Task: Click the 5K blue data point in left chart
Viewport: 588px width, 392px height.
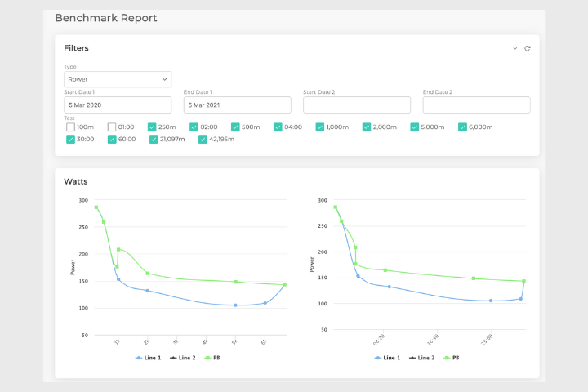Action: tap(235, 305)
